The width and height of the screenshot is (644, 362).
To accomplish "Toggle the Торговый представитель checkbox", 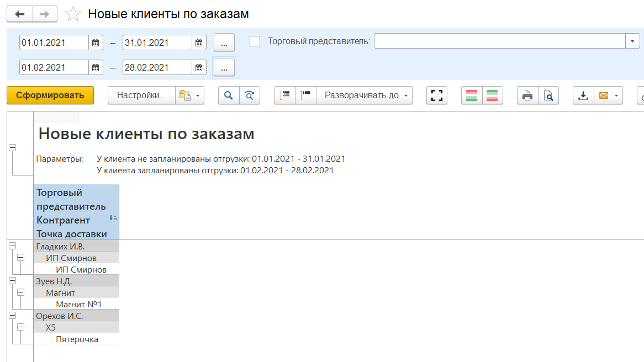I will pyautogui.click(x=255, y=41).
